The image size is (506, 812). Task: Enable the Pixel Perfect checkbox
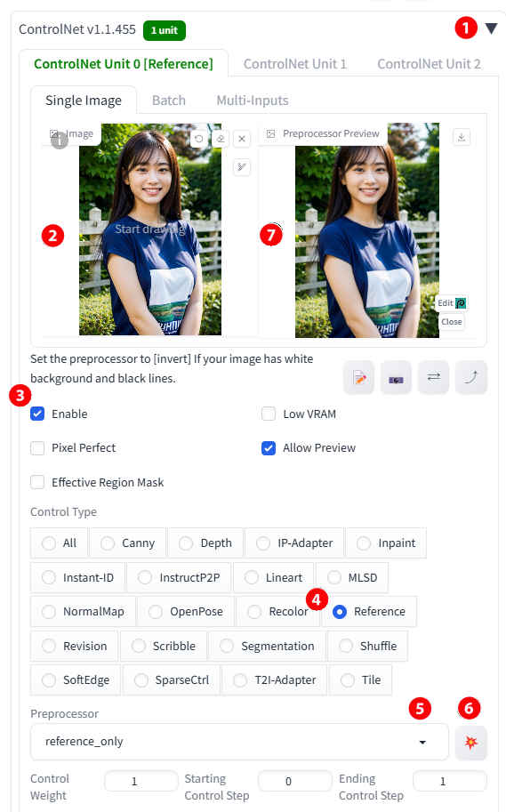pos(37,448)
